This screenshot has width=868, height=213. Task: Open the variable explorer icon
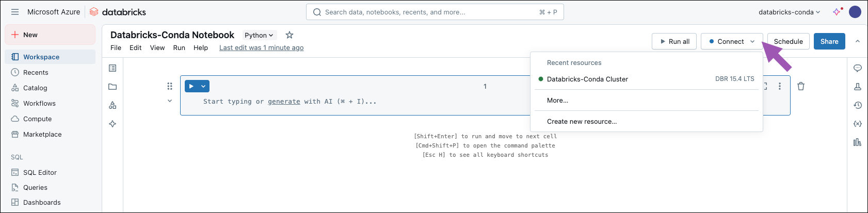pyautogui.click(x=858, y=124)
